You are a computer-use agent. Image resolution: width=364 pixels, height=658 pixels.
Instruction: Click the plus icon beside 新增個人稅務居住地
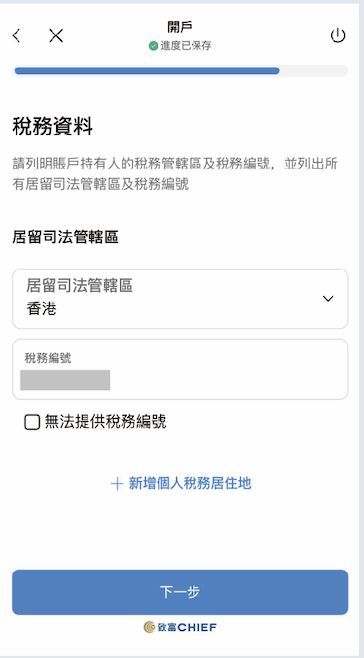[x=117, y=483]
